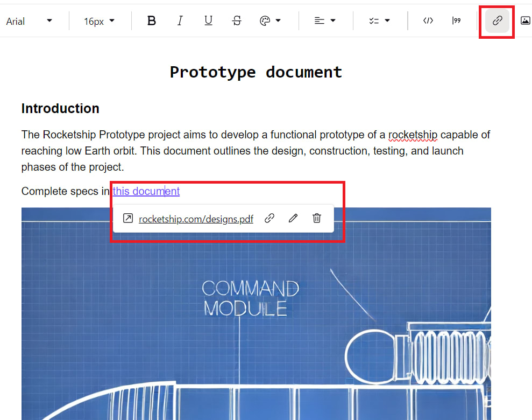Screen dimensions: 532x420
Task: Click the misspelled word 'rocketship'
Action: click(413, 135)
